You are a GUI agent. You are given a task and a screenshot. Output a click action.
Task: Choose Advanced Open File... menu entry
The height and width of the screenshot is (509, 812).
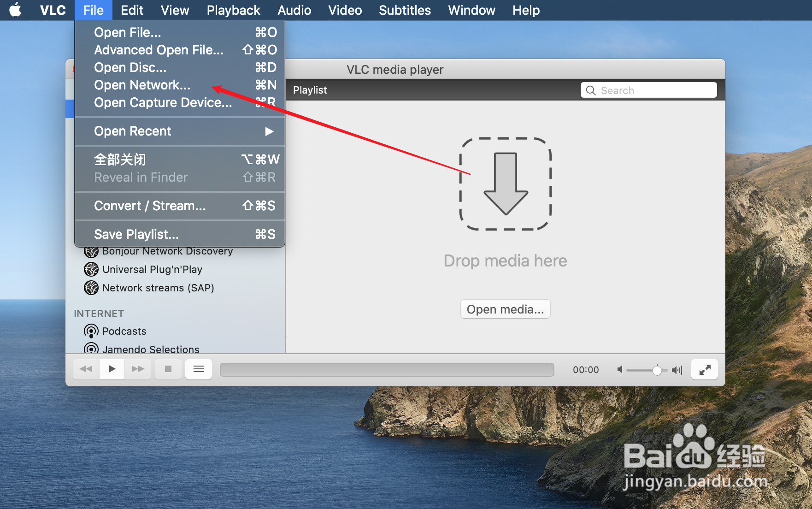click(x=180, y=50)
